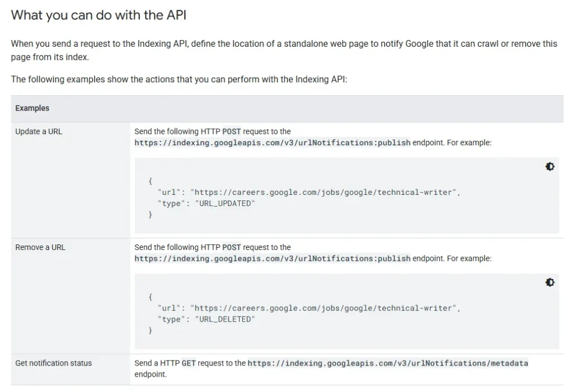Image resolution: width=577 pixels, height=392 pixels.
Task: Click the publish endpoint URL in Update a URL row
Action: (x=272, y=143)
